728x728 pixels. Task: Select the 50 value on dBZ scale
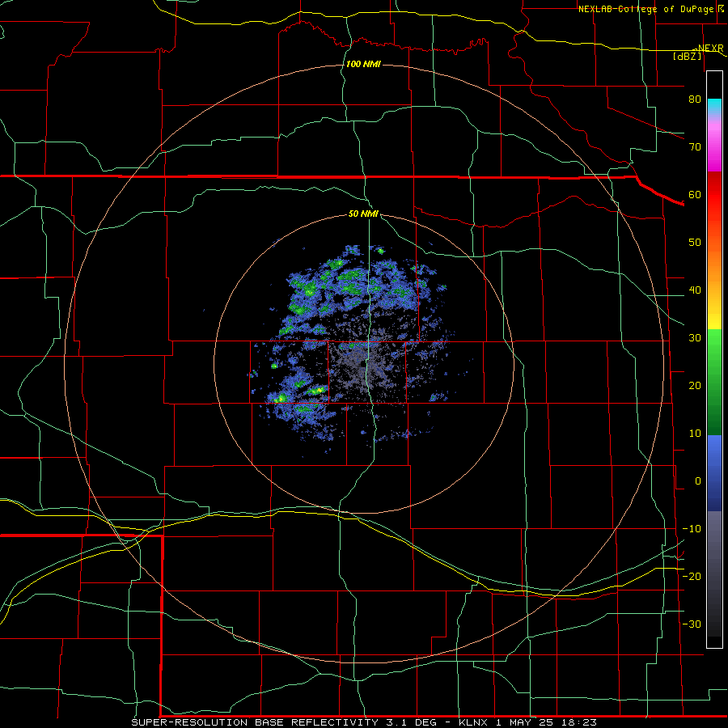click(x=695, y=243)
